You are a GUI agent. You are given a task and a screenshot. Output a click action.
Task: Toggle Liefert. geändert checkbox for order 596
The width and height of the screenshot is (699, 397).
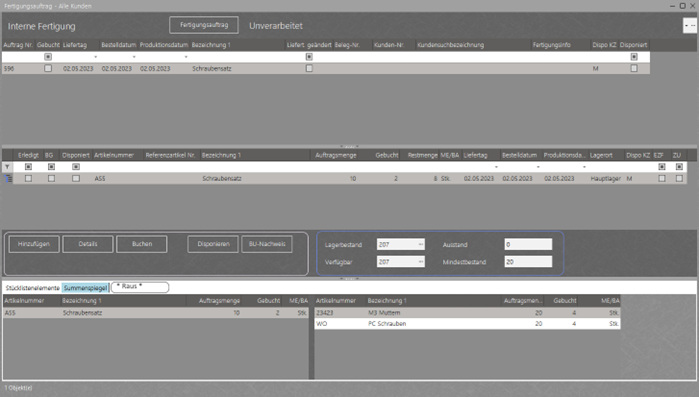309,68
